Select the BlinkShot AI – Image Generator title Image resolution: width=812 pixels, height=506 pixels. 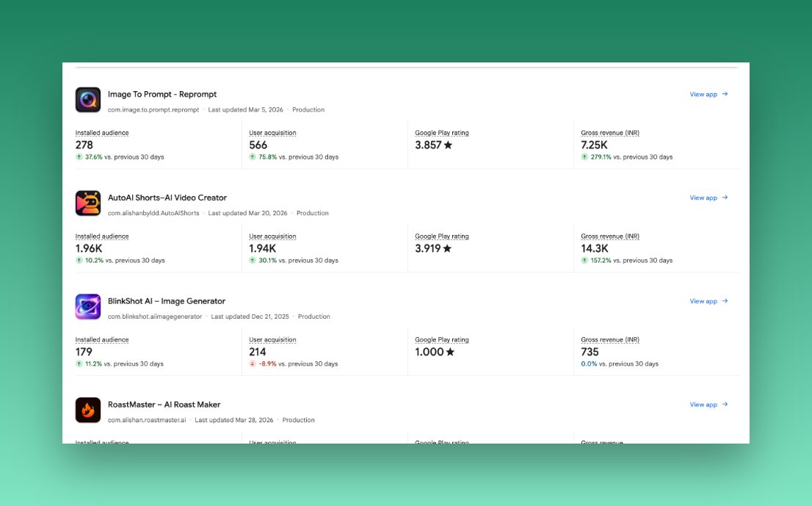pyautogui.click(x=167, y=301)
